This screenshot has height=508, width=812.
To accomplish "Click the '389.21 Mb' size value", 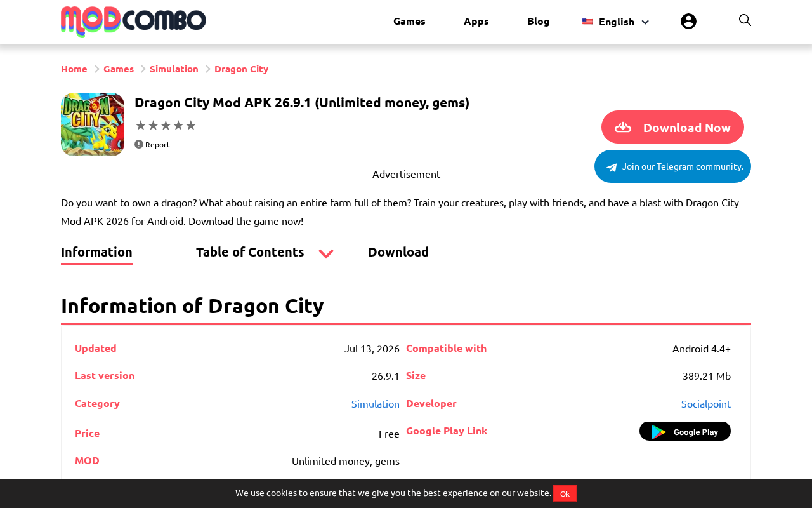I will (x=707, y=376).
